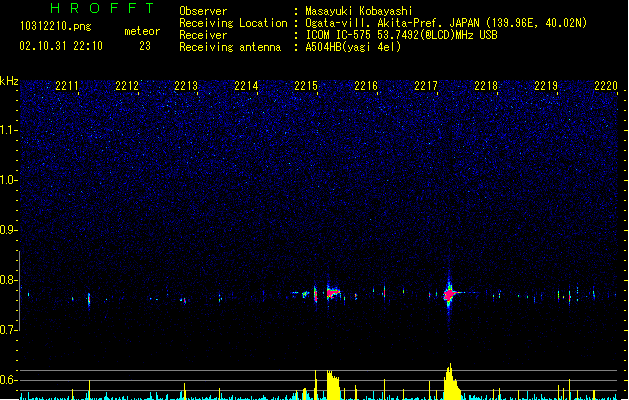The width and height of the screenshot is (629, 400).
Task: Click the meteor label
Action: pyautogui.click(x=142, y=31)
